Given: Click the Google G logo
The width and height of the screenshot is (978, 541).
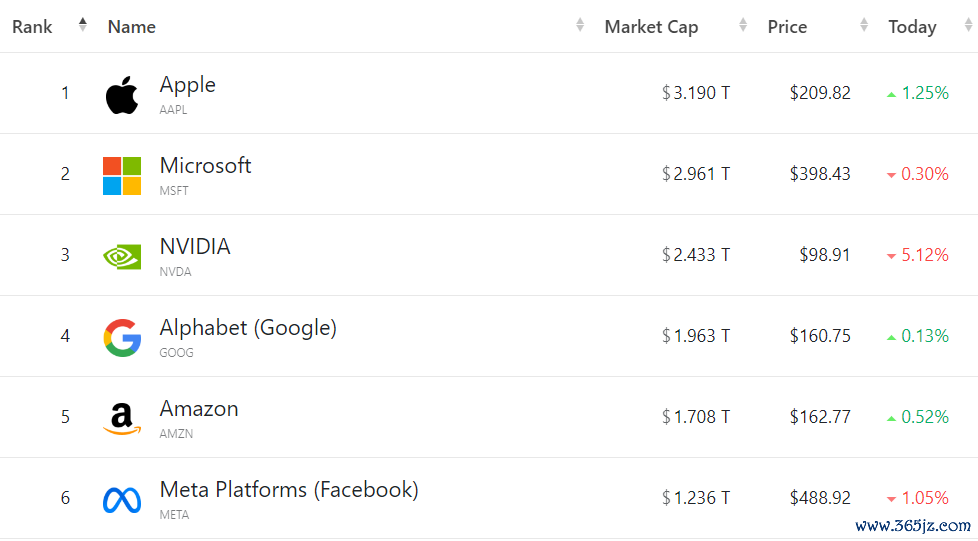Looking at the screenshot, I should [122, 338].
